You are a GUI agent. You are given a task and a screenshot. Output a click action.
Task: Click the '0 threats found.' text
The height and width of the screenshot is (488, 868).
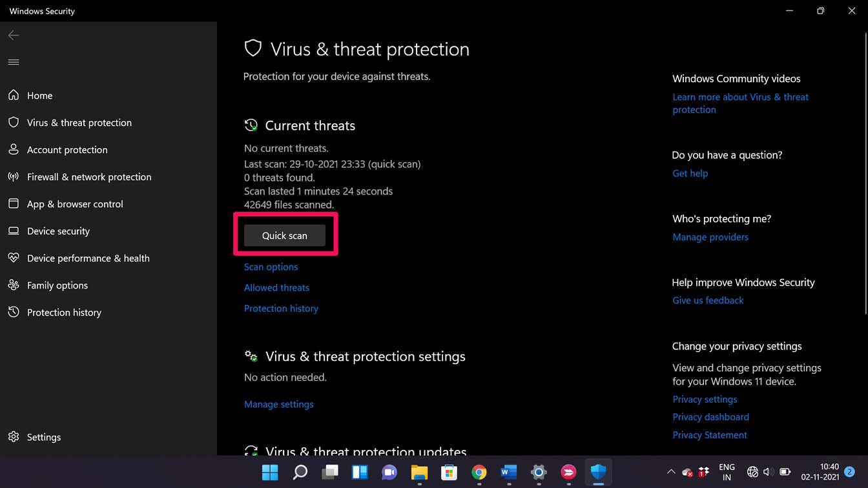[280, 178]
